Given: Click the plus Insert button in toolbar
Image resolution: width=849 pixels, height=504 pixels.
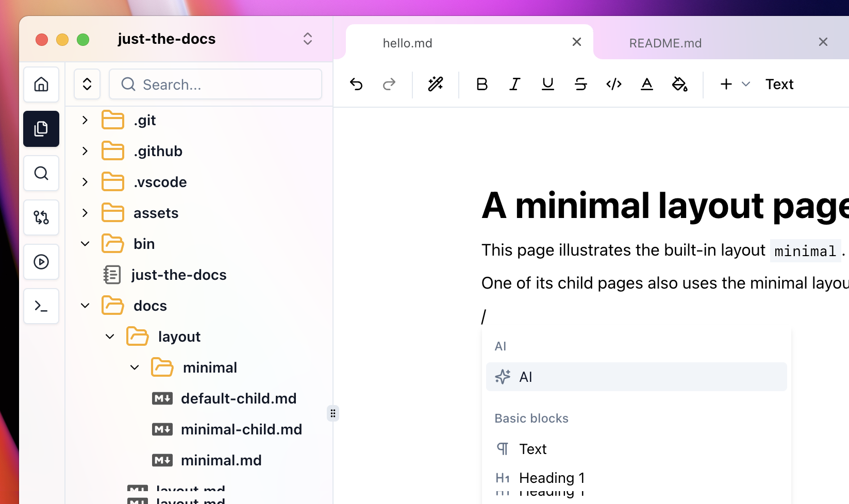Looking at the screenshot, I should (726, 84).
